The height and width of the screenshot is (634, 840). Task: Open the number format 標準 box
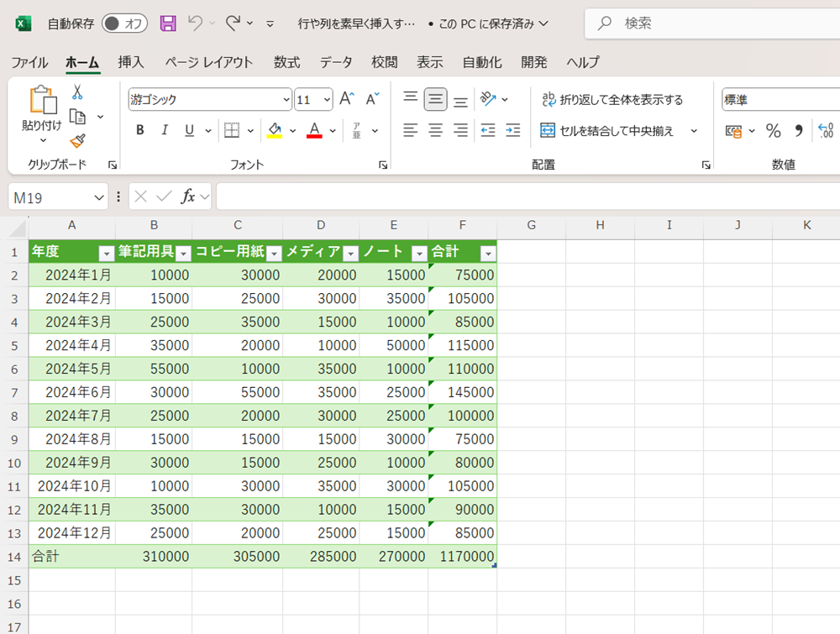[780, 100]
